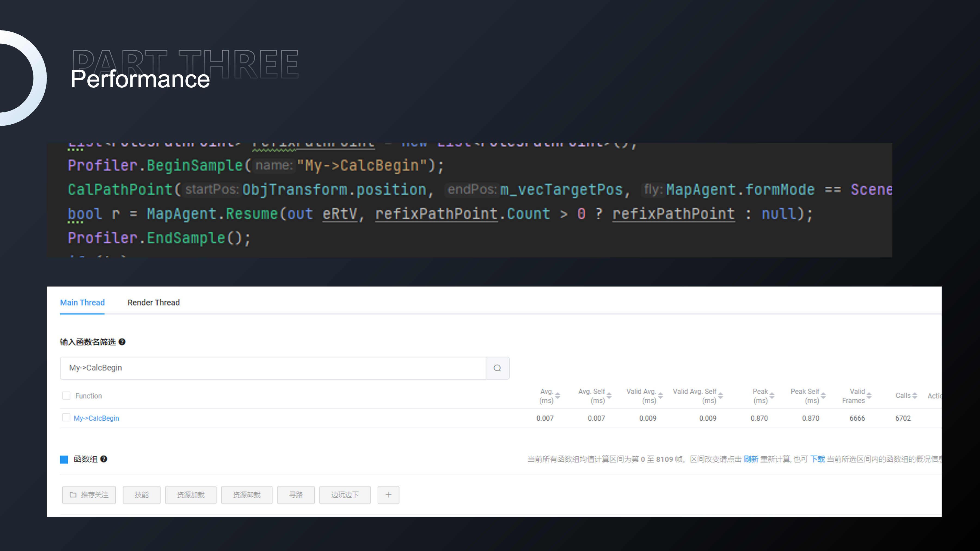This screenshot has width=980, height=551.
Task: Click sort arrows on Valid Frames column
Action: point(869,395)
